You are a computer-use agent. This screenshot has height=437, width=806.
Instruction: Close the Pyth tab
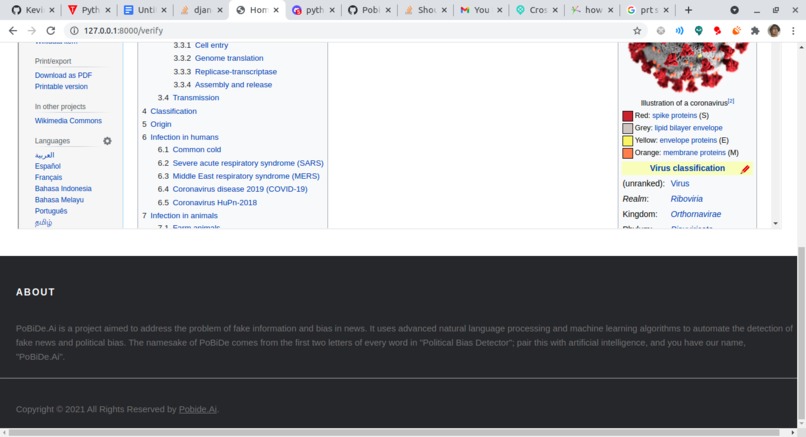coord(108,10)
